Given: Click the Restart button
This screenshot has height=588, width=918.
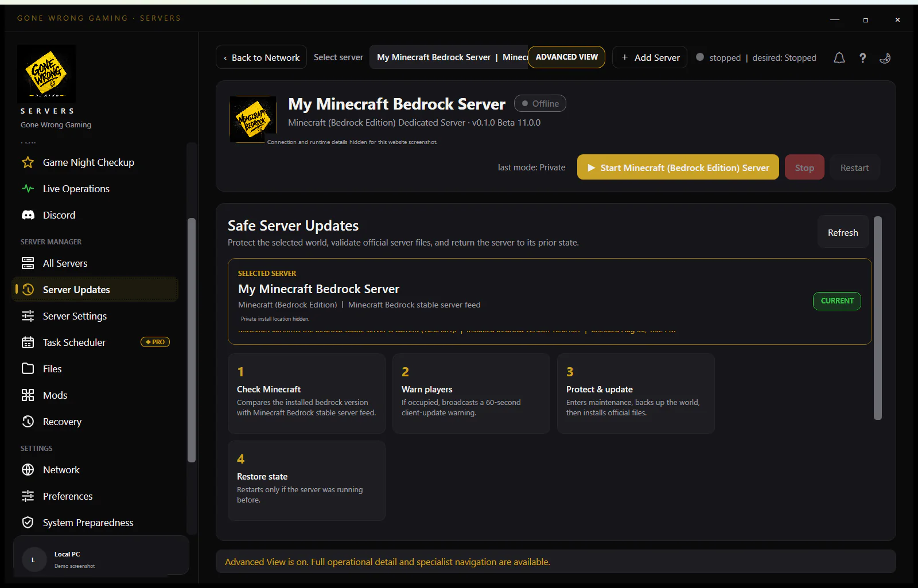Looking at the screenshot, I should 854,168.
